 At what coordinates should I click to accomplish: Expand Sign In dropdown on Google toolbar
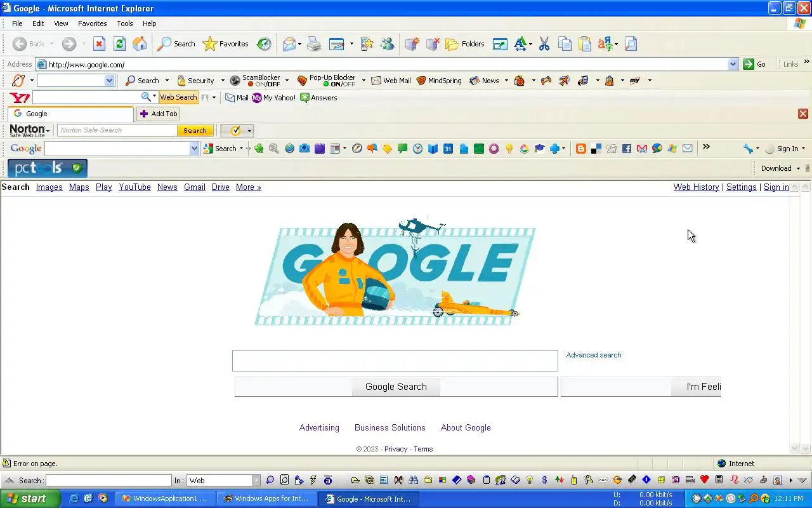(x=803, y=149)
